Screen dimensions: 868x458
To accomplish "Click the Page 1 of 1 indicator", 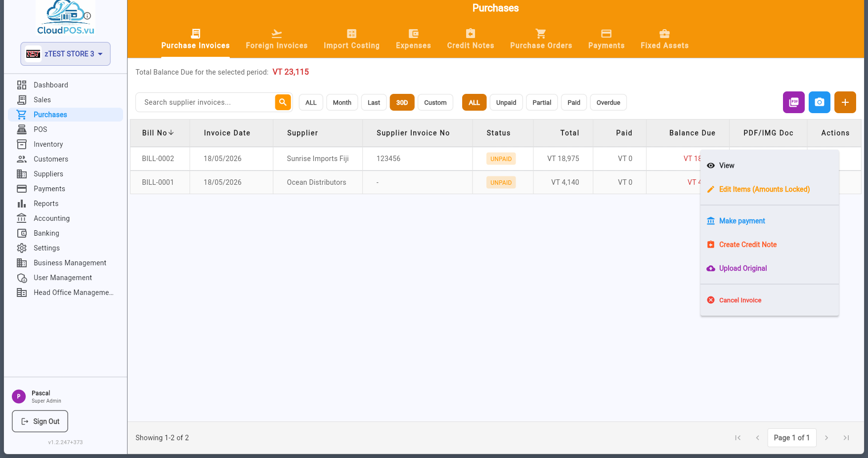I will 791,438.
